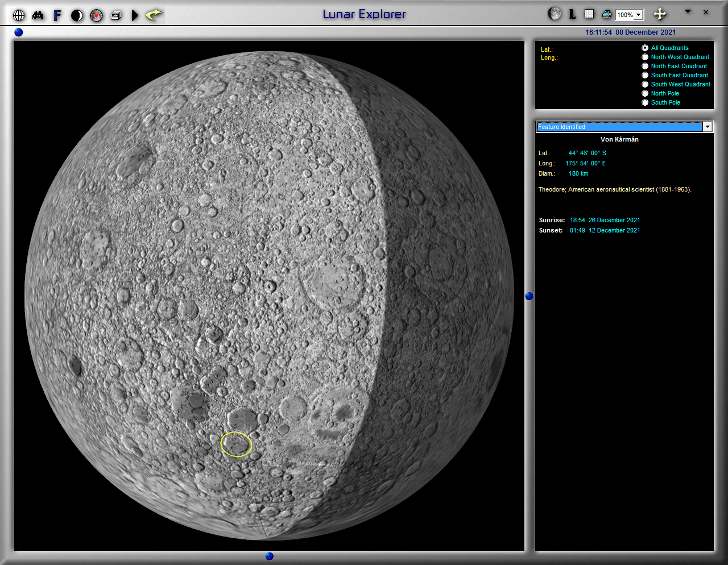The width and height of the screenshot is (728, 565).
Task: Select the North West Quadrant option
Action: click(645, 57)
